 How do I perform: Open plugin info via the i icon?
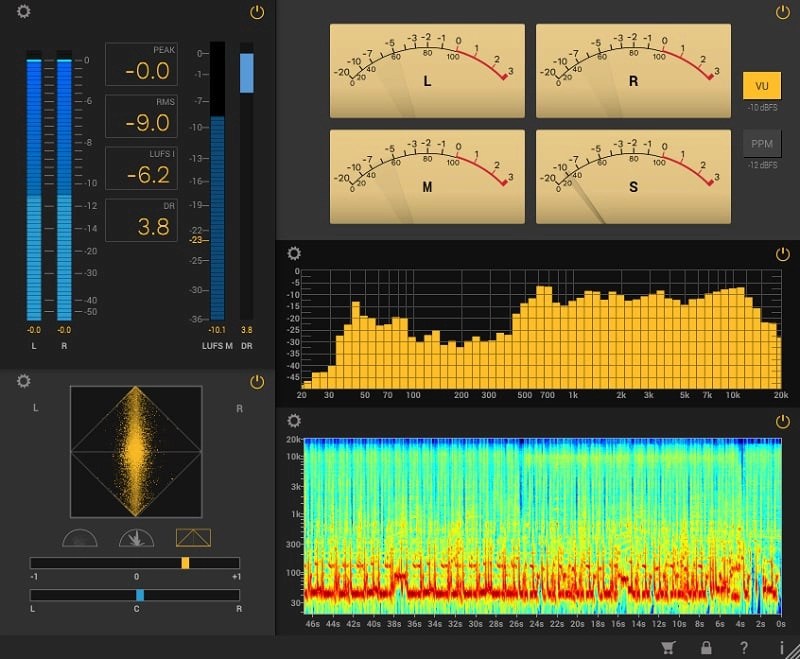tap(780, 646)
